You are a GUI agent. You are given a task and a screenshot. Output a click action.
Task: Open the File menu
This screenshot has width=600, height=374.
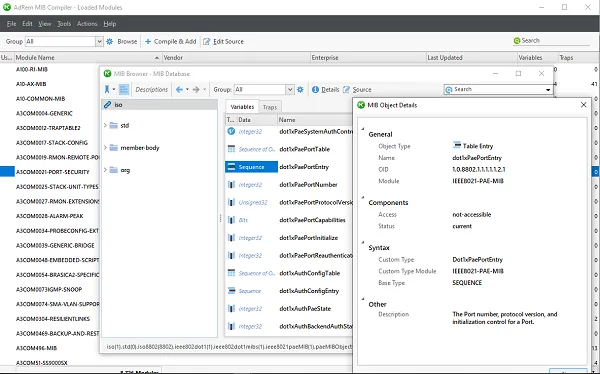pos(11,24)
